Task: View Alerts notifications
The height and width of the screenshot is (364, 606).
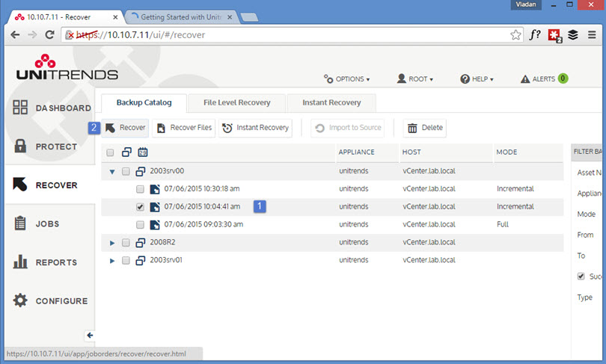Action: 544,78
